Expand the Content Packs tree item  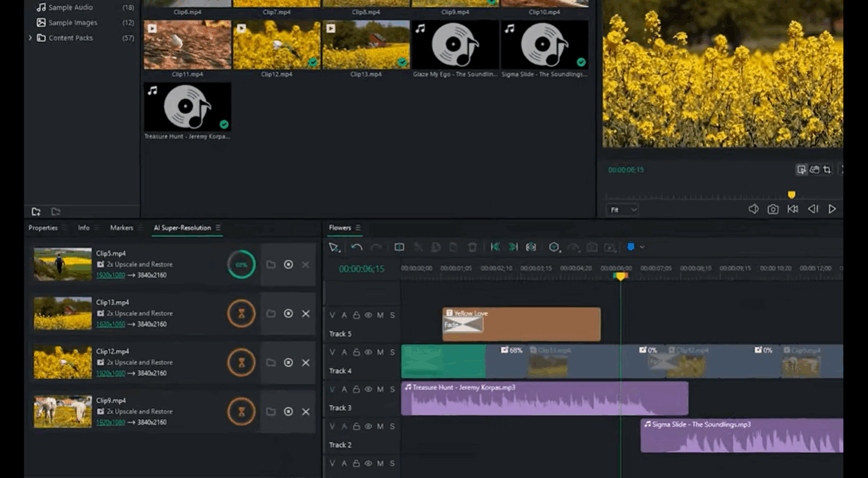pos(31,38)
